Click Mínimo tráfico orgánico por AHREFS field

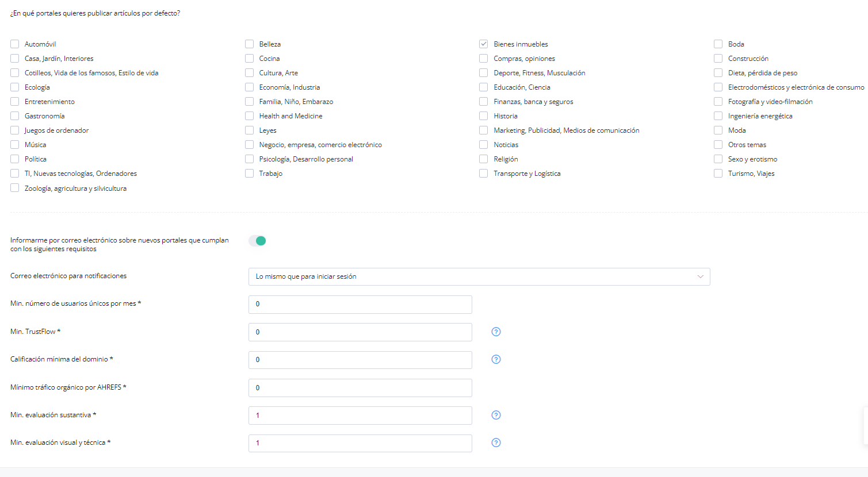(x=360, y=388)
